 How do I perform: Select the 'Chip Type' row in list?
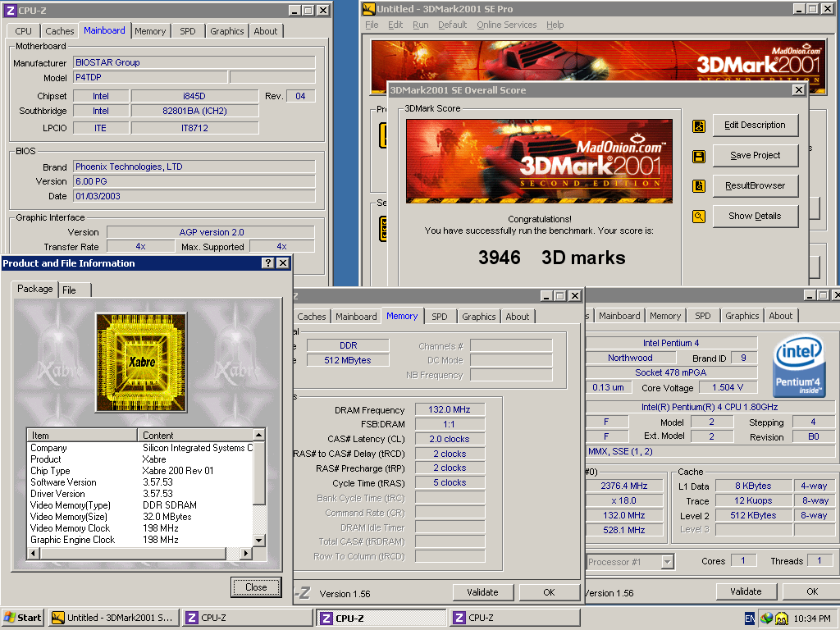click(x=140, y=471)
